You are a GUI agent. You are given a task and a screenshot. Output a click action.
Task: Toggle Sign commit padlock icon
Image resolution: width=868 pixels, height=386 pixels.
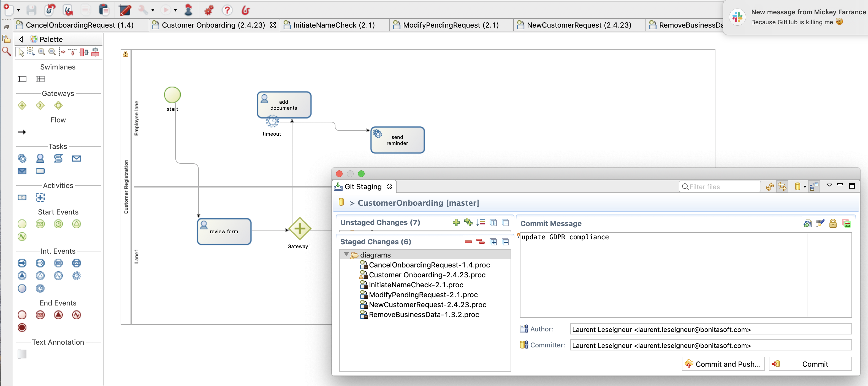coord(833,223)
